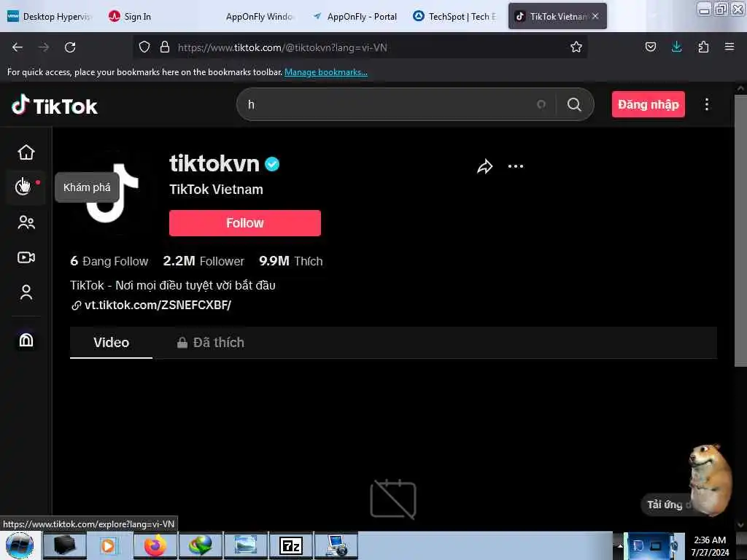
Task: Open the Following sidebar icon
Action: coord(26,222)
